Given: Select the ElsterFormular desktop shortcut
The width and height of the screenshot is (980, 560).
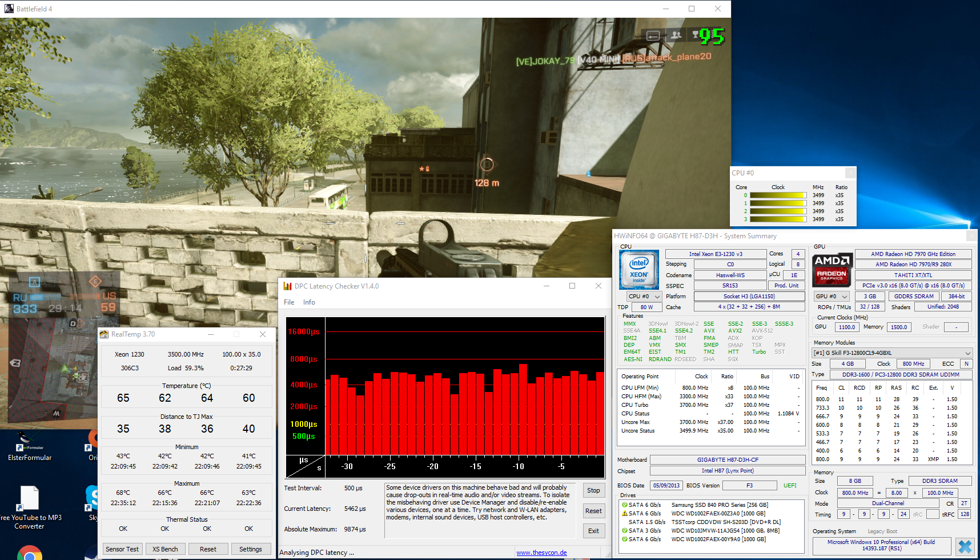Looking at the screenshot, I should coord(30,446).
